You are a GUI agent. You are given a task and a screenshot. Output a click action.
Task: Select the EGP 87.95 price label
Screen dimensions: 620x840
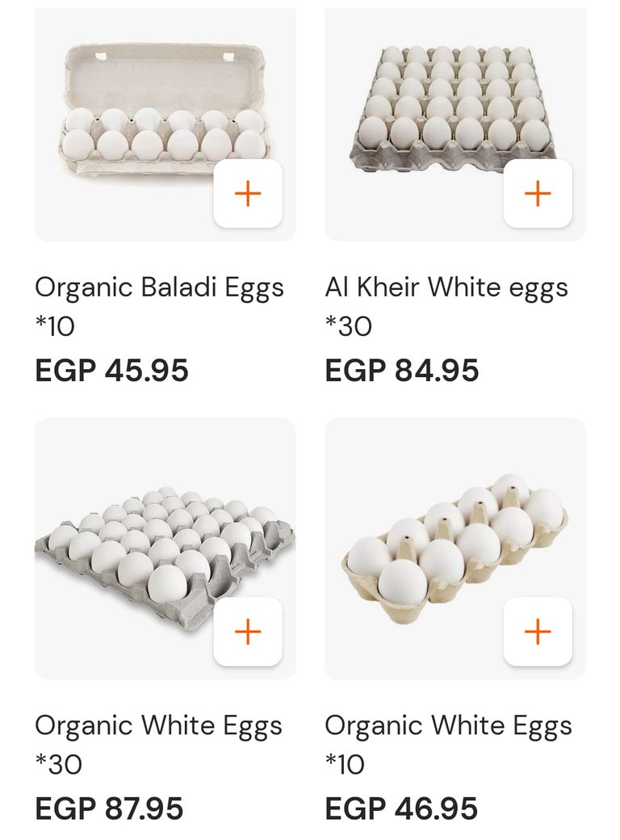(109, 808)
